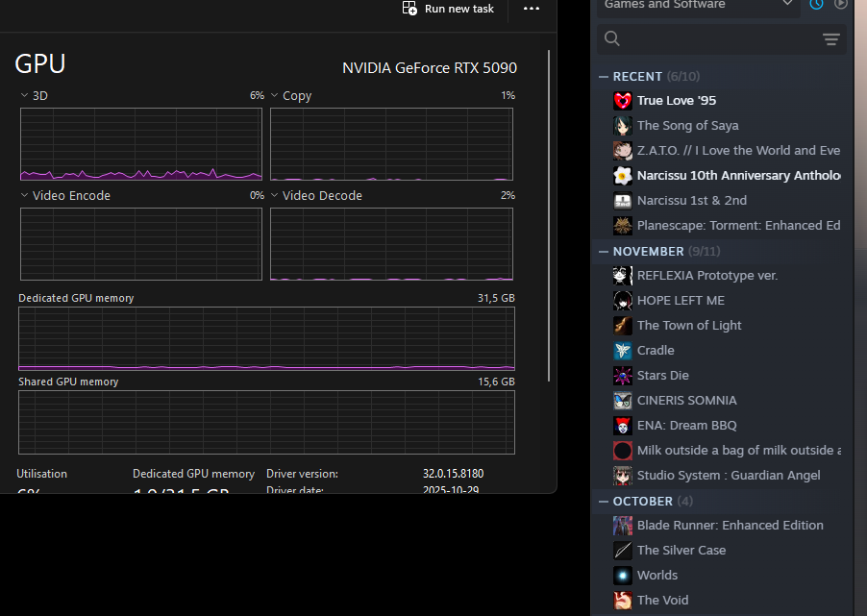The width and height of the screenshot is (867, 616).
Task: Click the NVIDIA GeForce RTX 5090 label
Action: [429, 67]
